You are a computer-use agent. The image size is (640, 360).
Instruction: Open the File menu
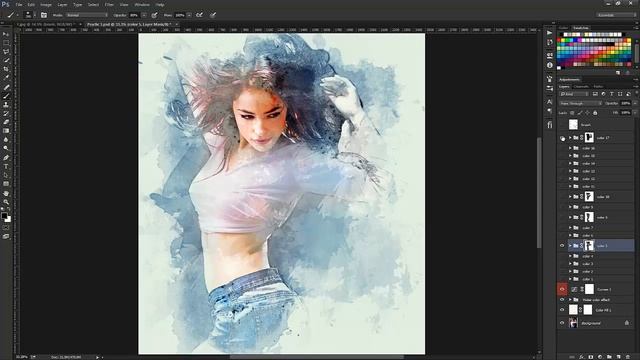click(x=19, y=4)
